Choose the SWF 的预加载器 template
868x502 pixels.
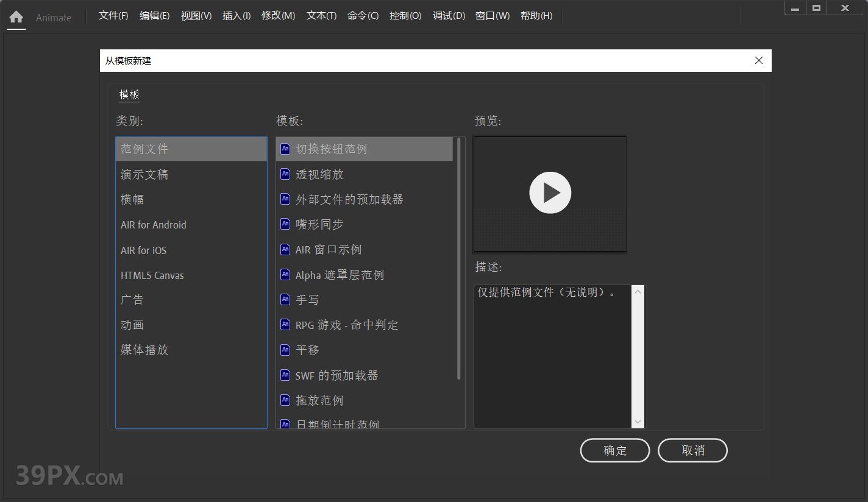tap(365, 375)
